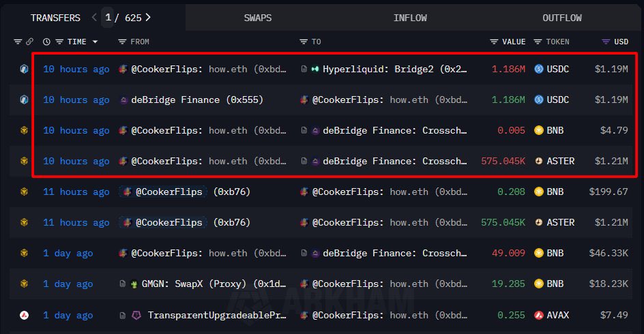
Task: Click the deBridge logo in 49.009 BNB row
Action: pyautogui.click(x=315, y=253)
